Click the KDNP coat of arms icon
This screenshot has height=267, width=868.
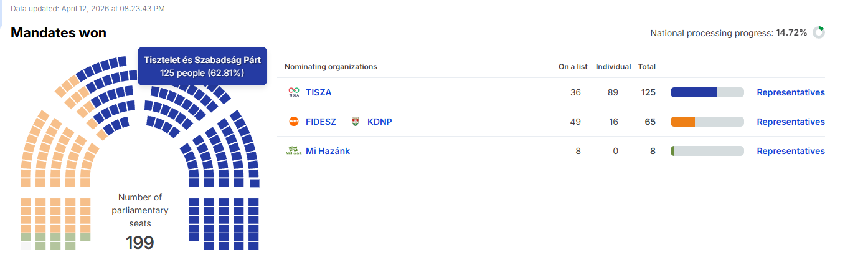coord(356,122)
